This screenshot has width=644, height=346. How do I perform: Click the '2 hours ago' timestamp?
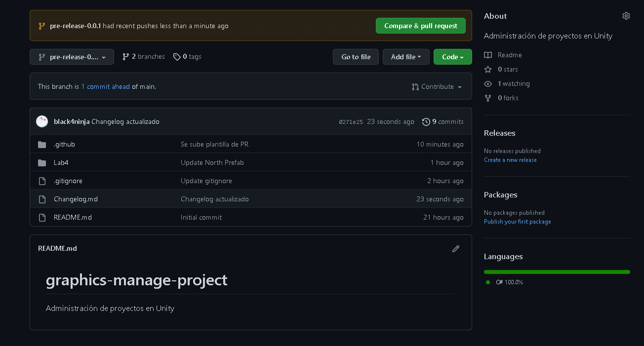(x=445, y=181)
